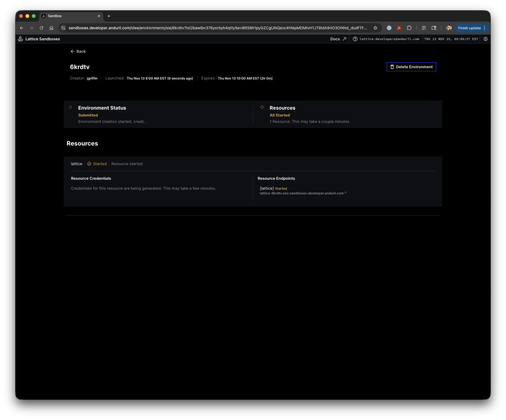The image size is (506, 420).
Task: Click the Back arrow link
Action: coord(78,51)
